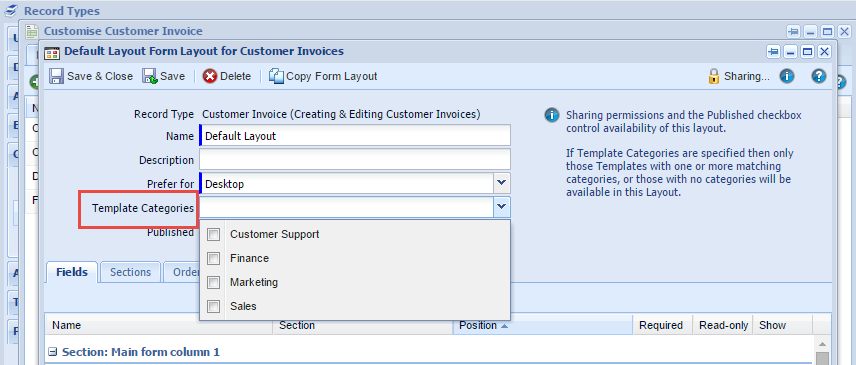The width and height of the screenshot is (856, 365).
Task: Switch to the Fields tab
Action: coord(72,272)
